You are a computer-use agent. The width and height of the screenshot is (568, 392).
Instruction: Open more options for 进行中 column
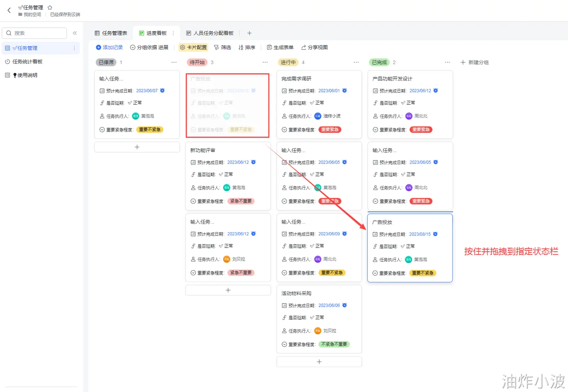pos(356,62)
